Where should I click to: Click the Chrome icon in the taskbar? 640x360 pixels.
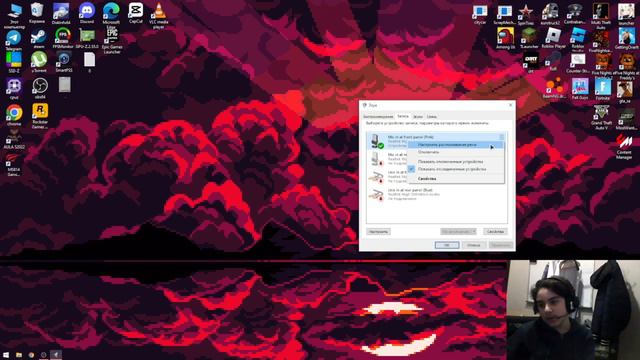click(31, 355)
